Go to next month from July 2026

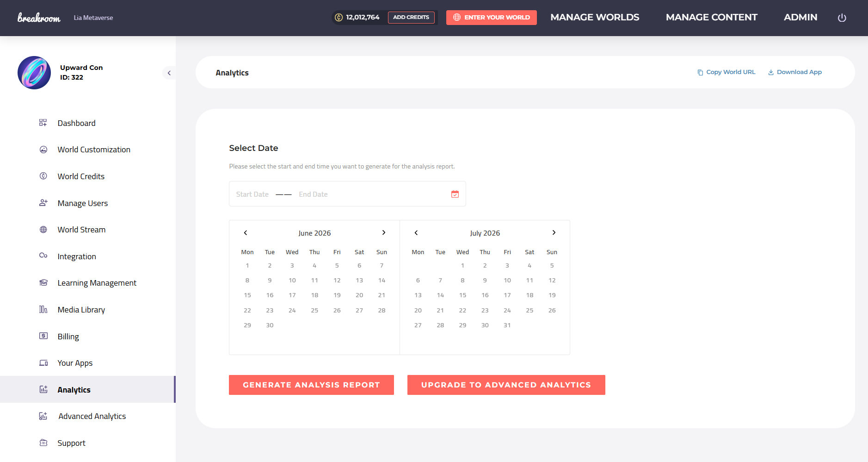pos(554,233)
